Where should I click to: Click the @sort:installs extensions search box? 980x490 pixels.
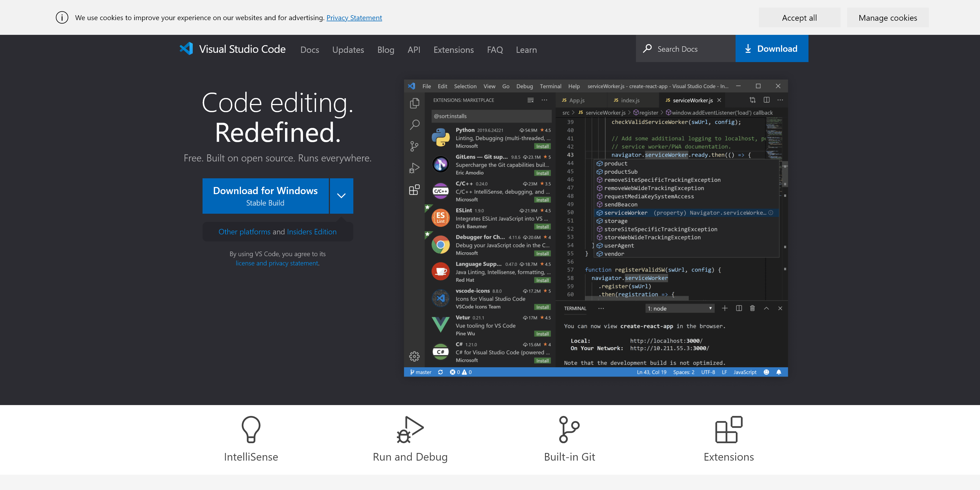pos(491,116)
